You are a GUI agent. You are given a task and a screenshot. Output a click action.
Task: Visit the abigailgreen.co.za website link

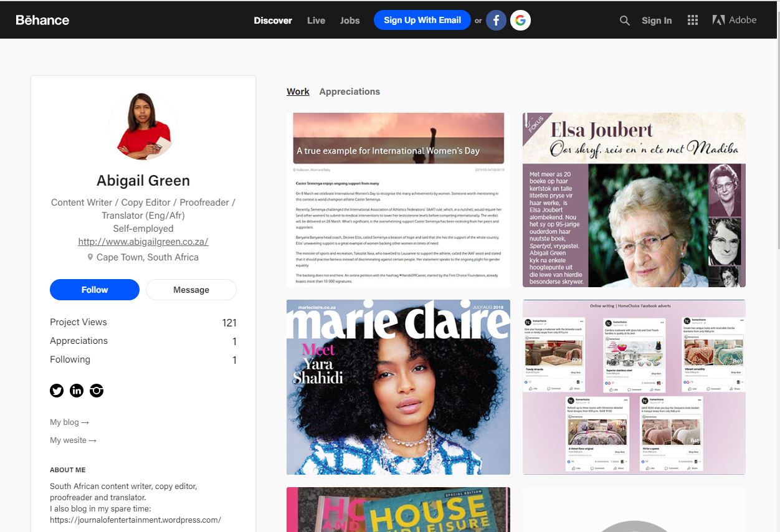click(143, 242)
